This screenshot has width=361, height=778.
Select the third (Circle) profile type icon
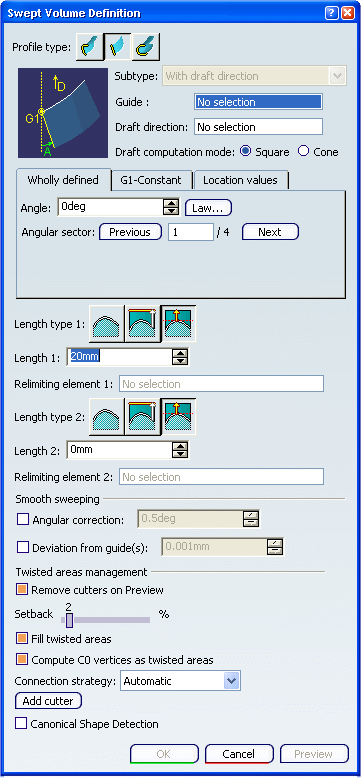[x=146, y=47]
